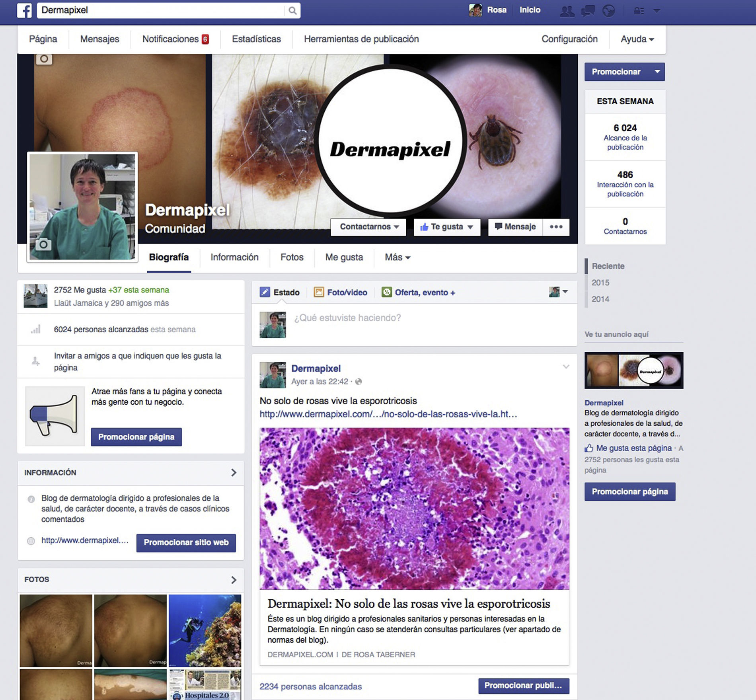Click the status update text field
The height and width of the screenshot is (700, 756).
tap(430, 318)
